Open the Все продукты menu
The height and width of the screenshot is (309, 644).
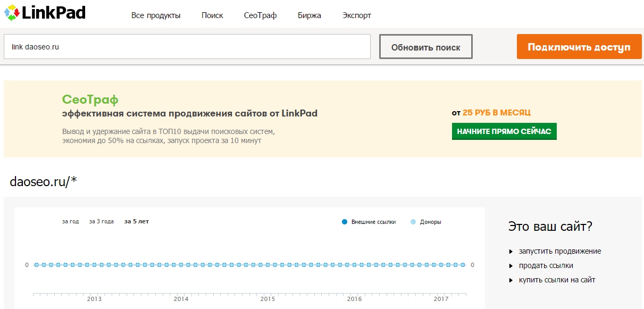pos(156,15)
